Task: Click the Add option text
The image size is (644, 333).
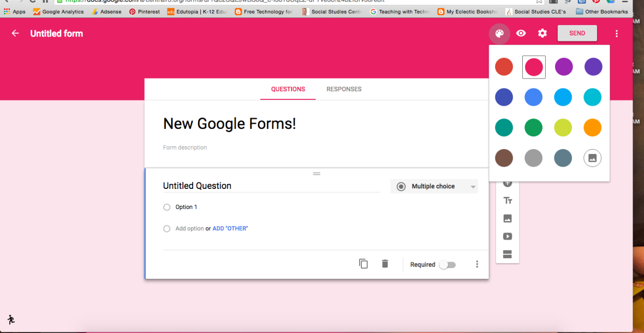Action: (189, 229)
